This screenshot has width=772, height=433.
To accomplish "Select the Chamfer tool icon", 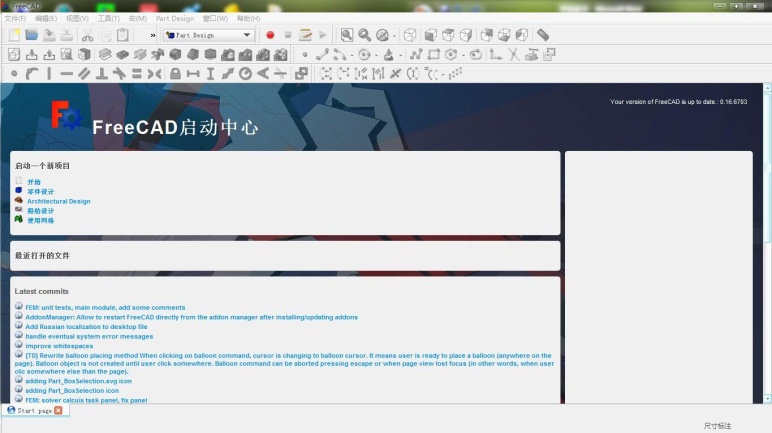I will [x=193, y=54].
